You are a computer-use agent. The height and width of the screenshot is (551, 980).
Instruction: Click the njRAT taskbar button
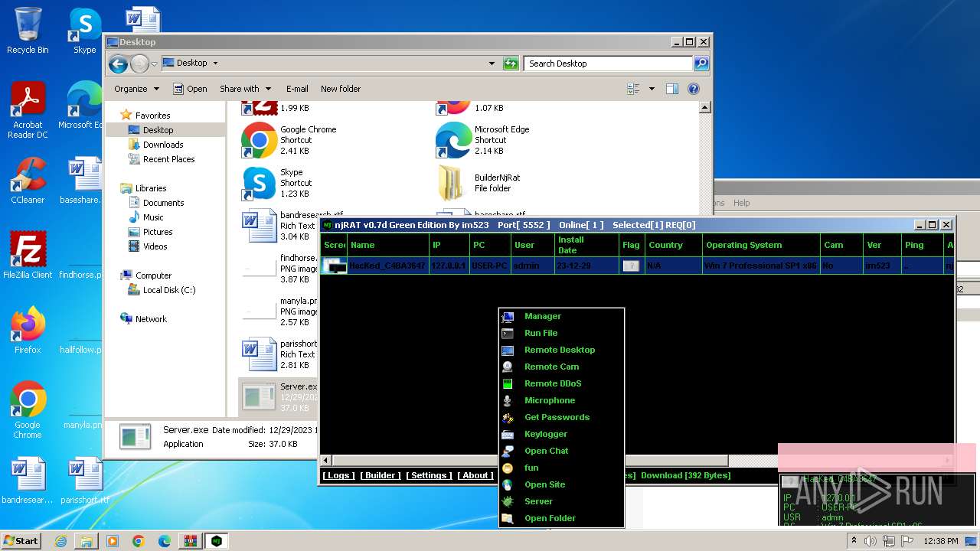pyautogui.click(x=217, y=541)
